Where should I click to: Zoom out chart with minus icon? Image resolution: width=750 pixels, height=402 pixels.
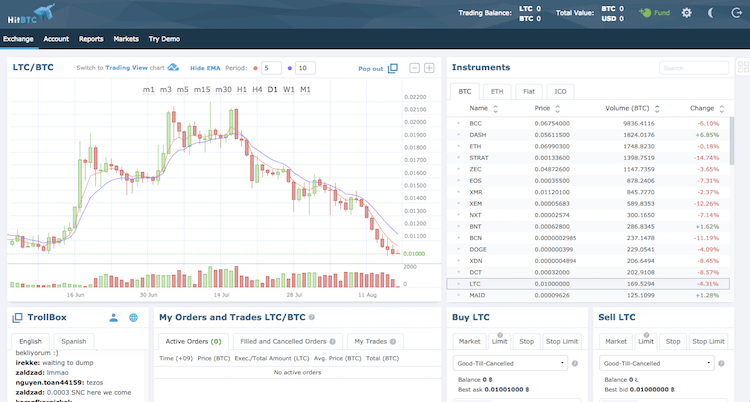pos(415,68)
